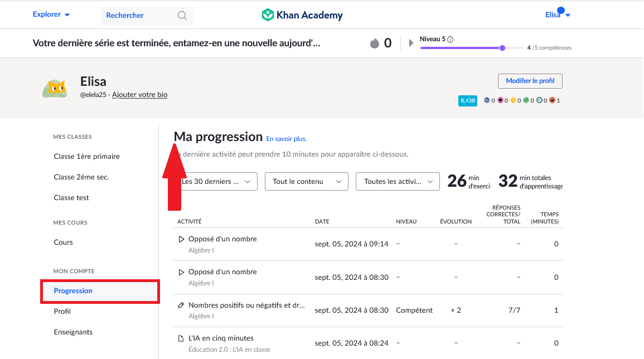This screenshot has height=359, width=644.
Task: Open the Niveau 5 info icon
Action: tap(450, 40)
